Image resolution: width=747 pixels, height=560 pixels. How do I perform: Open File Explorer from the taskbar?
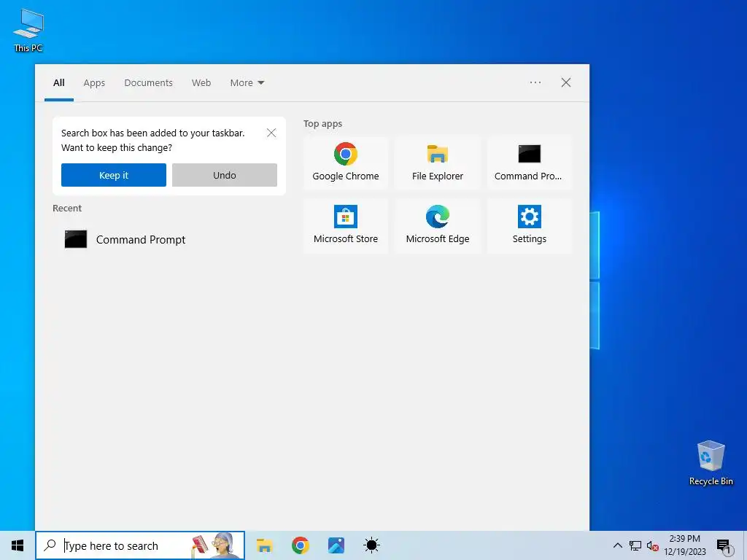point(264,545)
